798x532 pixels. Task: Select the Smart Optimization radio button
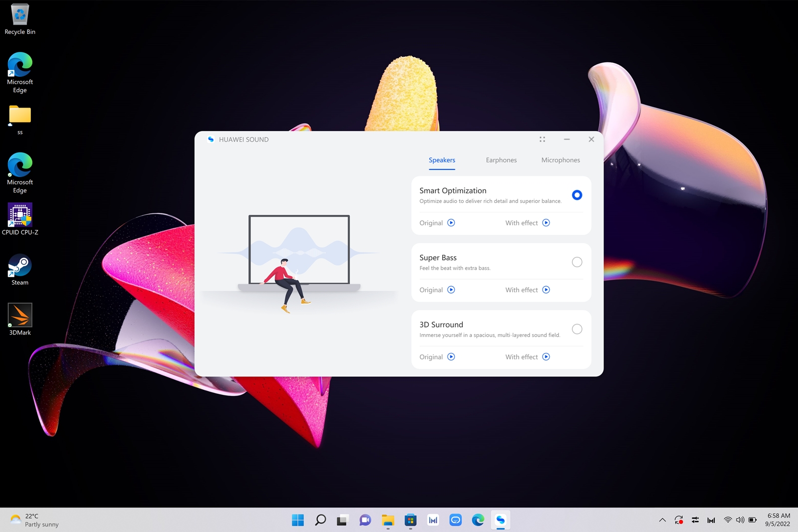pos(577,195)
